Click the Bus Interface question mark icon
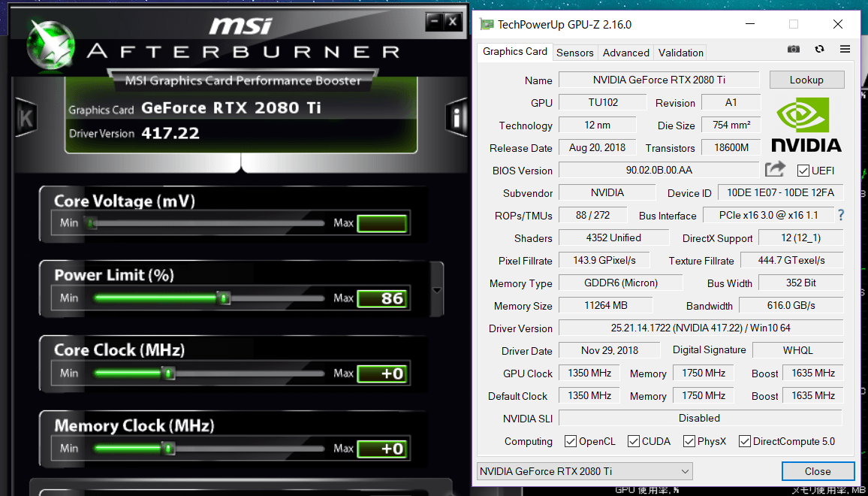Screen dimensions: 868x496 coord(841,216)
